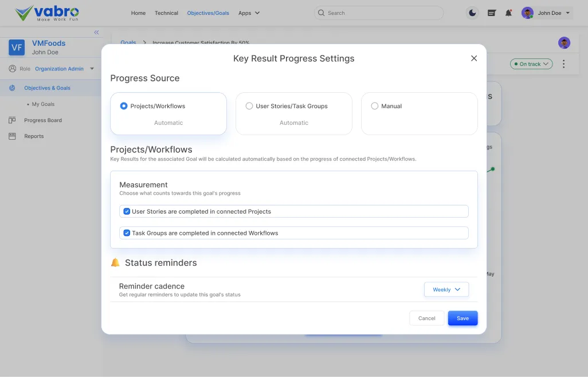Viewport: 588px width, 378px height.
Task: Select the Projects/Workflows progress source
Action: tap(124, 106)
